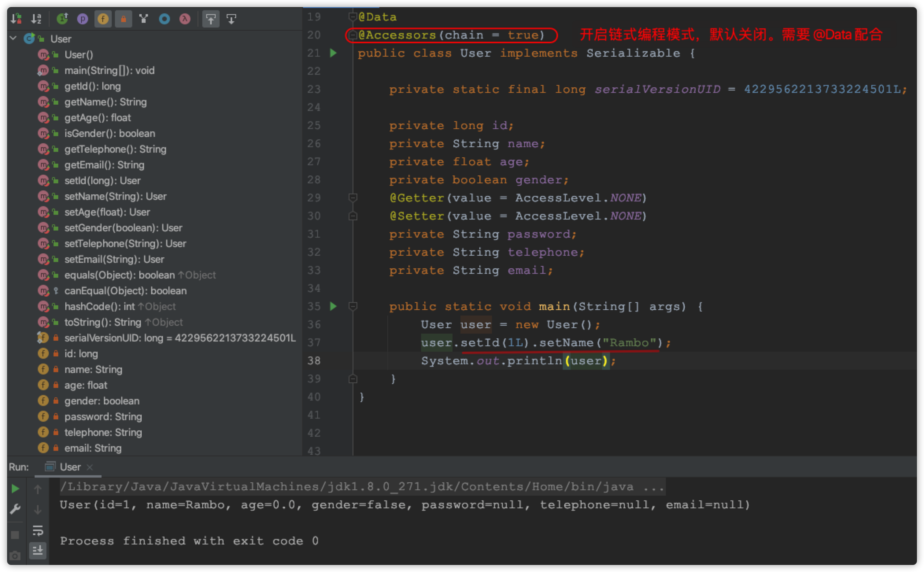Fold the @Getter annotation at line 29
This screenshot has height=572, width=924.
click(353, 197)
